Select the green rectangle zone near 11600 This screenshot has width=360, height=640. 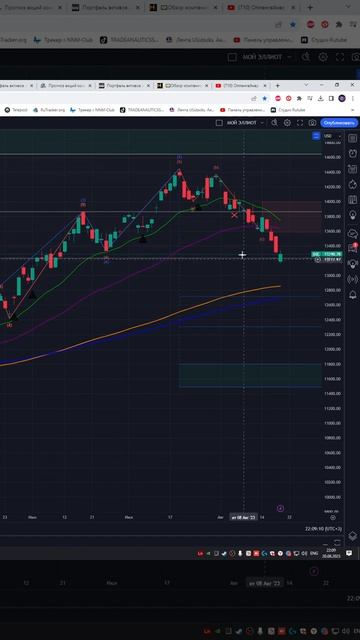pos(250,375)
